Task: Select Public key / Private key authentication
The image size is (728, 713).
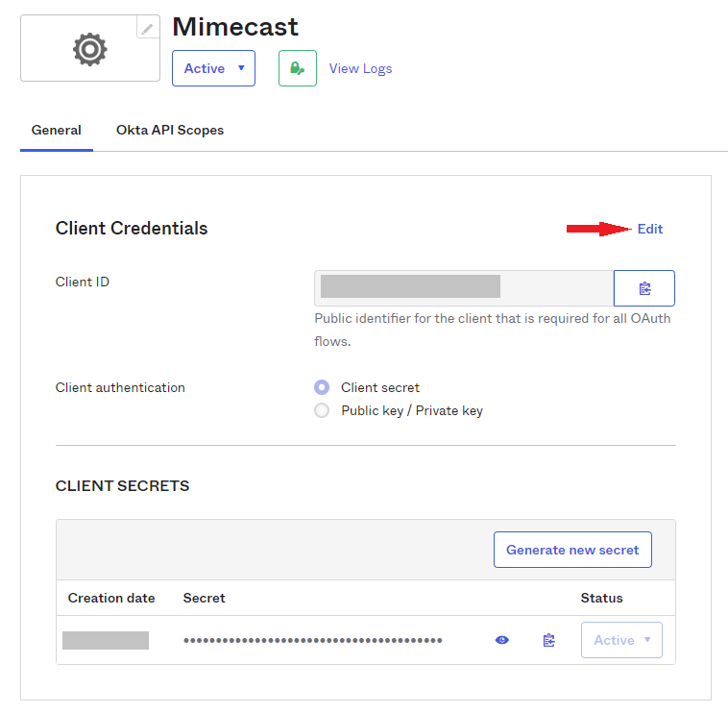Action: (322, 410)
